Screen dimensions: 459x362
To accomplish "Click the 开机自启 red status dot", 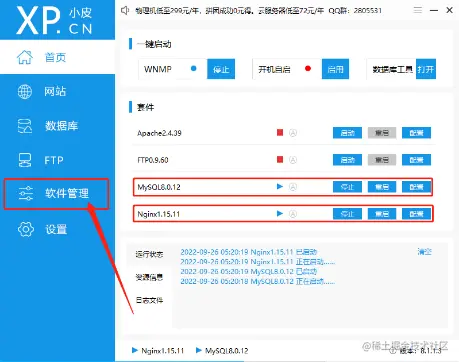I will pyautogui.click(x=308, y=68).
